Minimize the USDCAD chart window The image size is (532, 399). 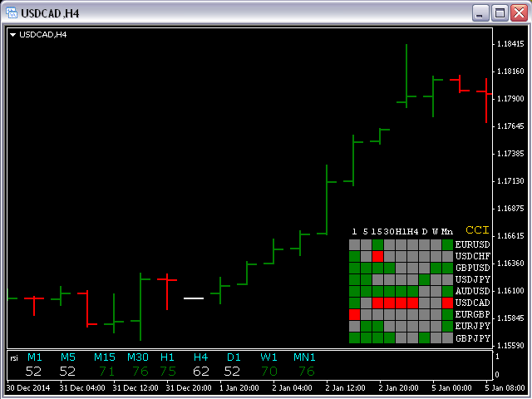coord(480,13)
